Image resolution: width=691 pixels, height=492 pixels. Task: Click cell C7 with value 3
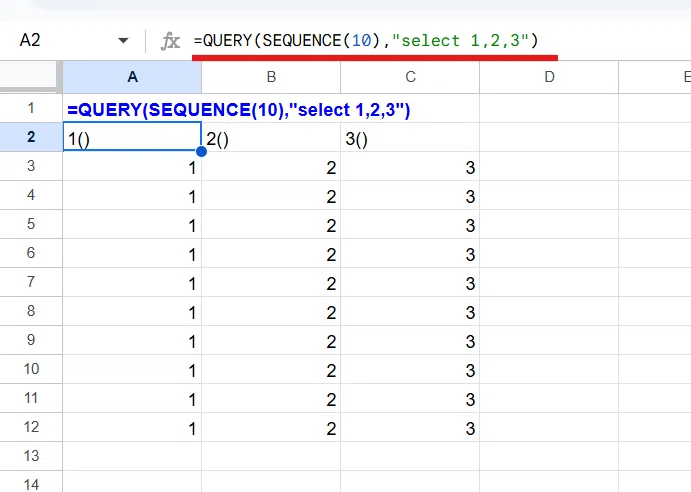pos(410,282)
